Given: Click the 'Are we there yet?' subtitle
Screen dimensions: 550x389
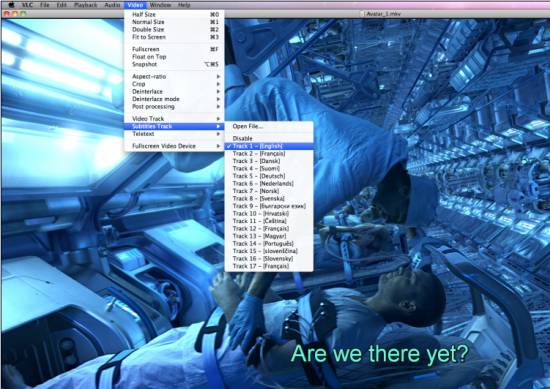Looking at the screenshot, I should point(380,354).
